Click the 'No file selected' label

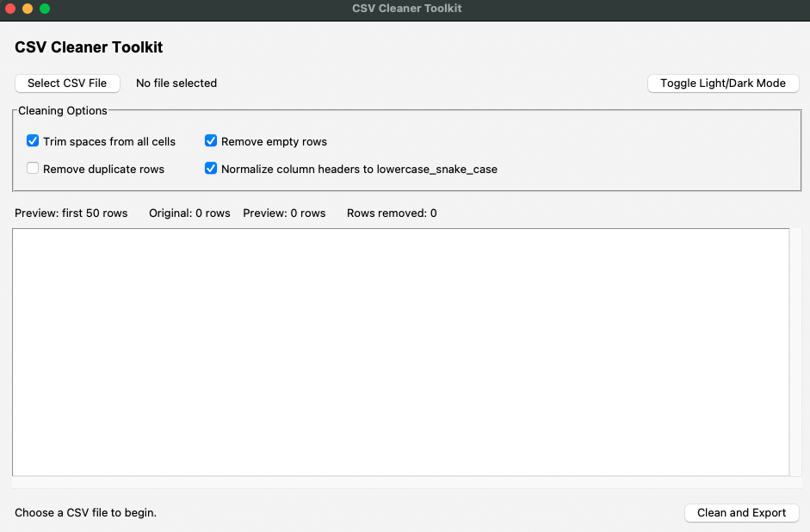pyautogui.click(x=176, y=84)
